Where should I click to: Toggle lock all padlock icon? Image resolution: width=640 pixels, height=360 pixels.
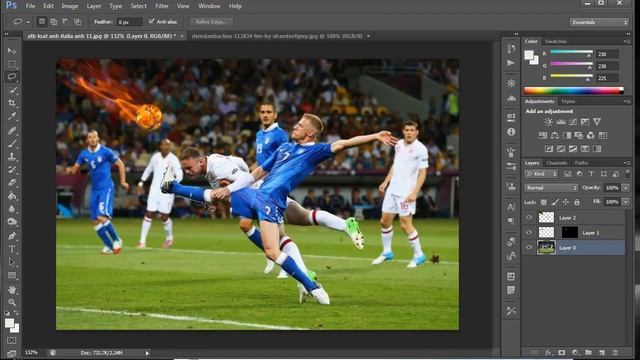577,202
